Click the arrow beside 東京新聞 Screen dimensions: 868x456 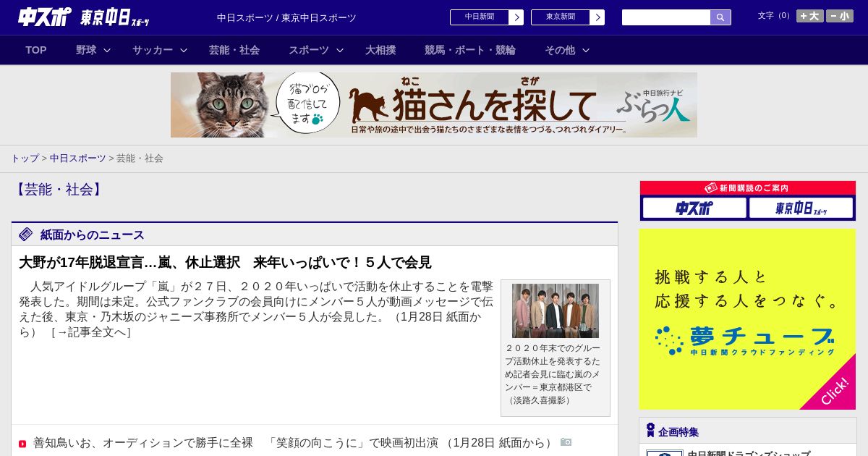[x=597, y=17]
